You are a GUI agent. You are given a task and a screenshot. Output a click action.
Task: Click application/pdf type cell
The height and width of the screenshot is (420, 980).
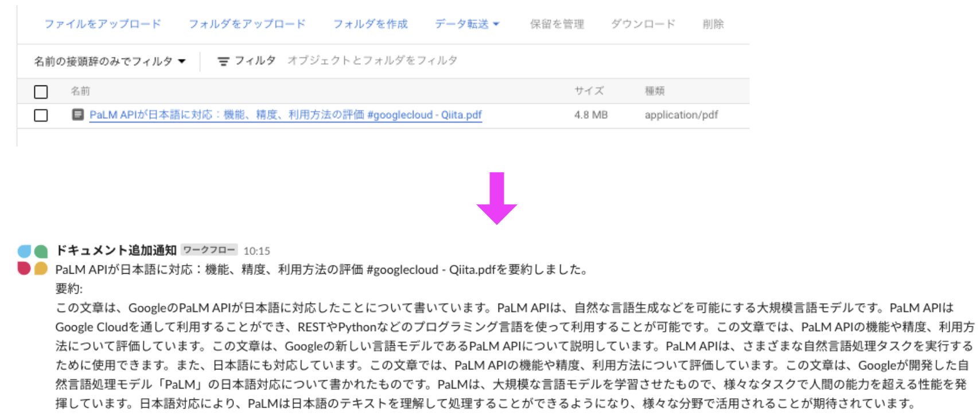pyautogui.click(x=681, y=115)
